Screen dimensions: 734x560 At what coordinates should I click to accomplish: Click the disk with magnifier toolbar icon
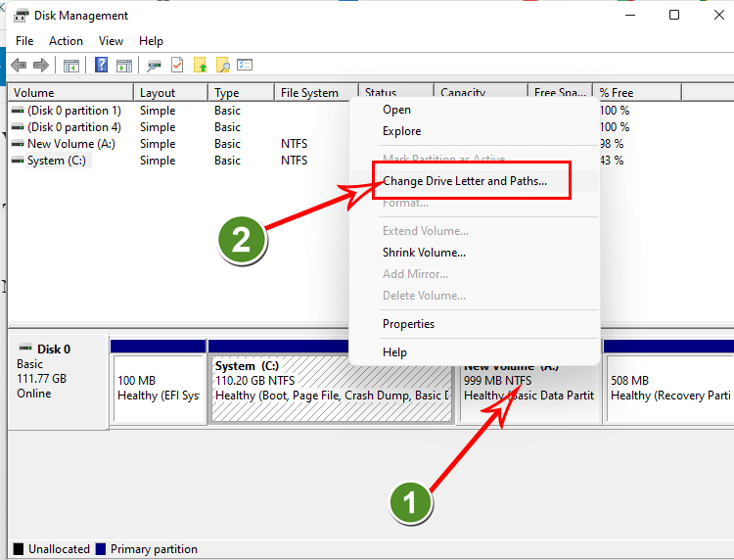[x=154, y=66]
